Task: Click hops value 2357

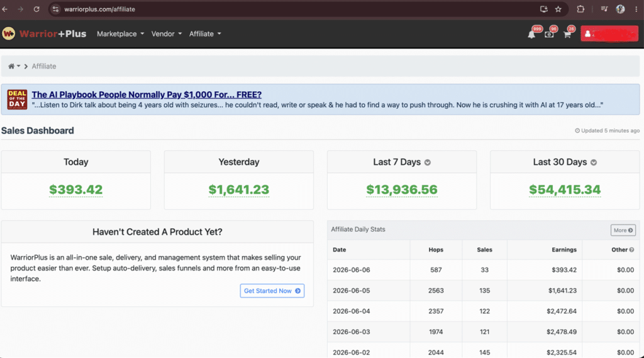Action: pos(436,311)
